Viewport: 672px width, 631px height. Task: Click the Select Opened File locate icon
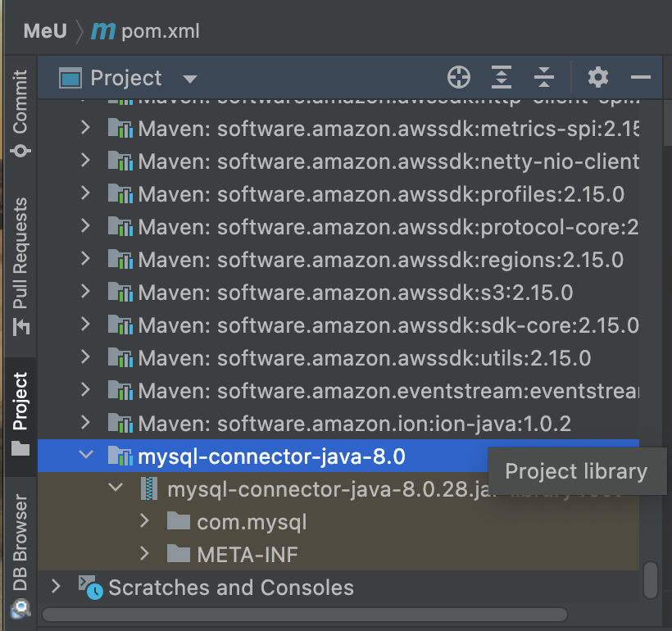click(x=459, y=78)
